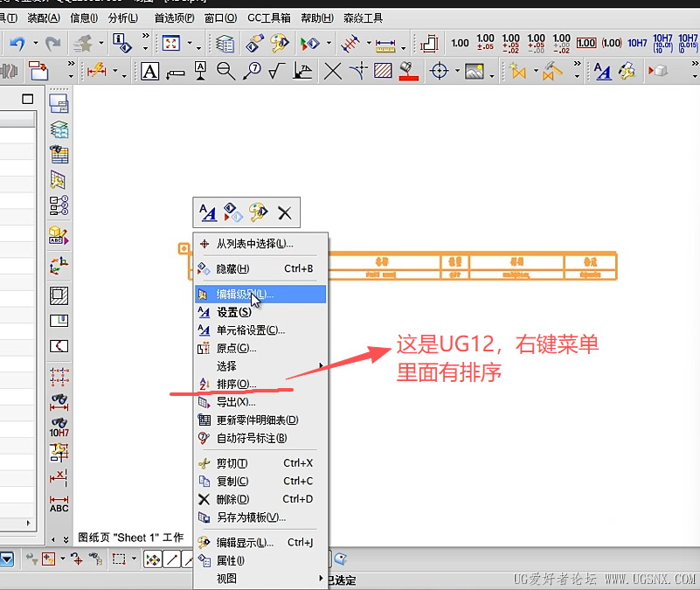Select the Balloon symbol with number 7
The height and width of the screenshot is (590, 700).
pos(253,71)
